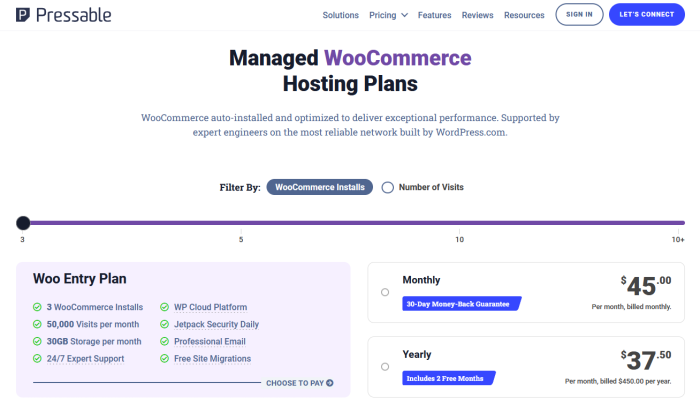The width and height of the screenshot is (700, 420).
Task: Click the checkmark icon beside Free Site Migrations
Action: tap(164, 358)
